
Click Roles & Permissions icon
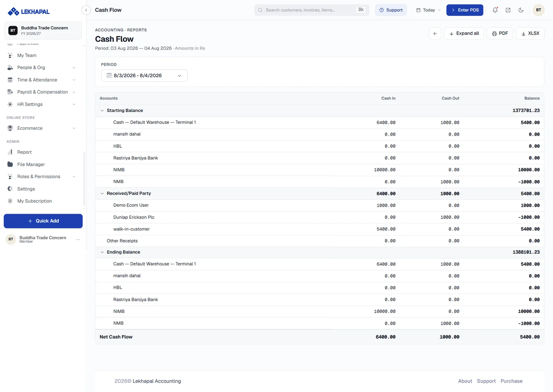point(10,176)
